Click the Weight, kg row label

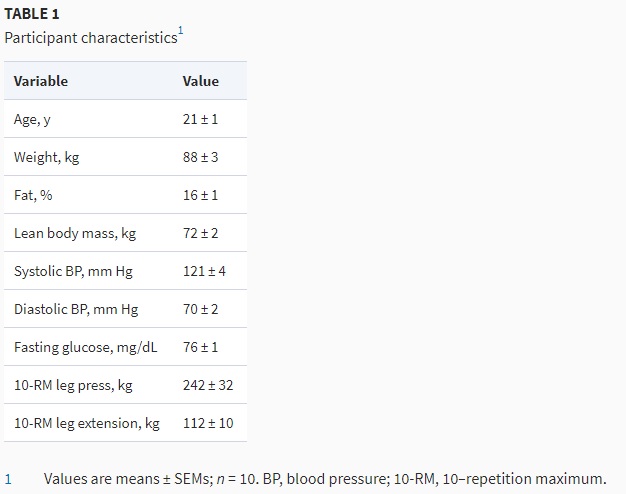tap(46, 157)
